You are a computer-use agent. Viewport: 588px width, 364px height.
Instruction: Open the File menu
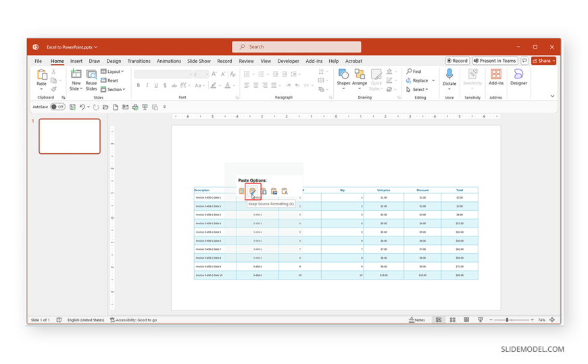39,61
